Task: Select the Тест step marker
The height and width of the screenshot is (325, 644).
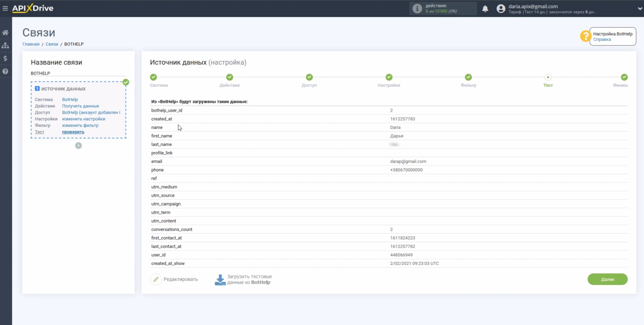Action: coord(548,77)
